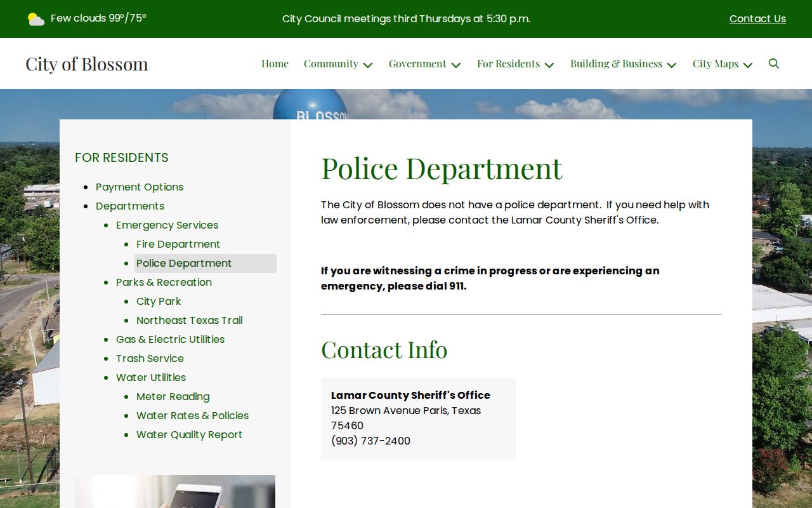This screenshot has width=812, height=508.
Task: Open Water Quality Report link
Action: [189, 434]
